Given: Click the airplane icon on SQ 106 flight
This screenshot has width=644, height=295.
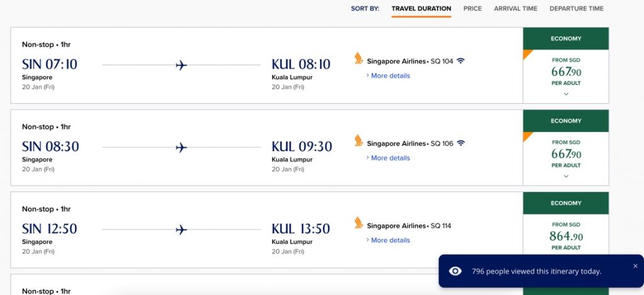Looking at the screenshot, I should [181, 147].
